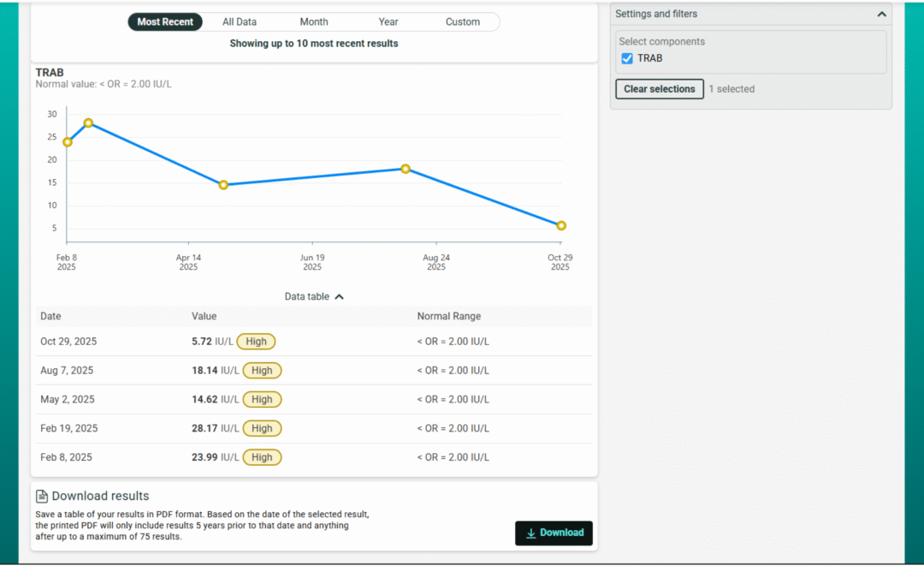Collapse the Settings and filters panel
The height and width of the screenshot is (578, 924).
click(x=881, y=15)
